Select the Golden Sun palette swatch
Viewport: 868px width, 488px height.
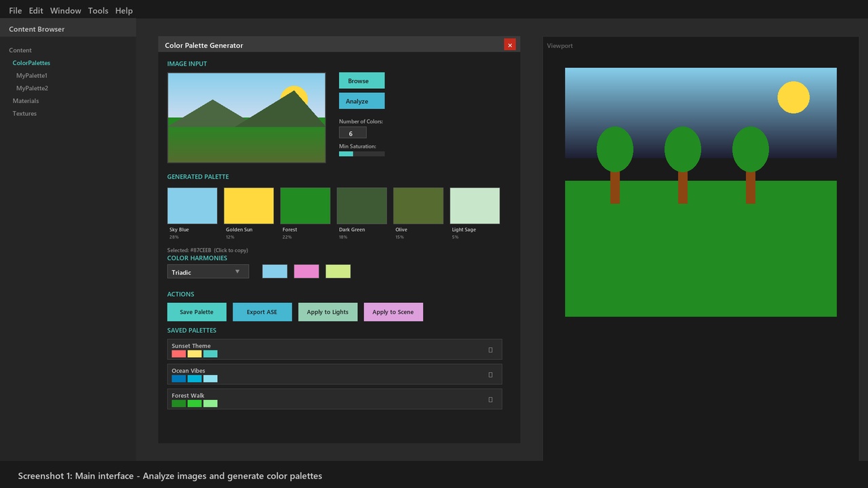[249, 206]
